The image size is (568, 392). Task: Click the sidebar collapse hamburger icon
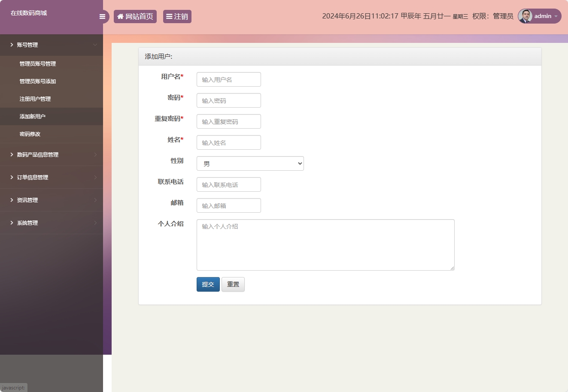[102, 16]
